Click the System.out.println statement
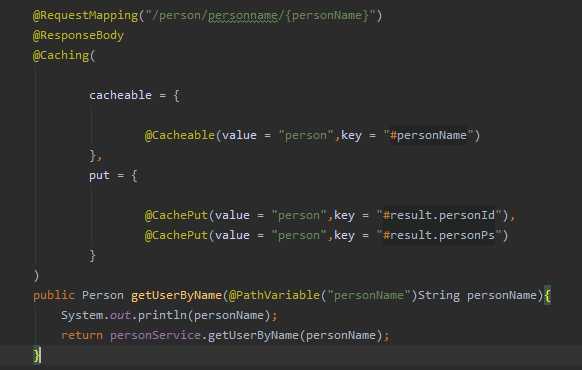The width and height of the screenshot is (582, 370). click(169, 315)
